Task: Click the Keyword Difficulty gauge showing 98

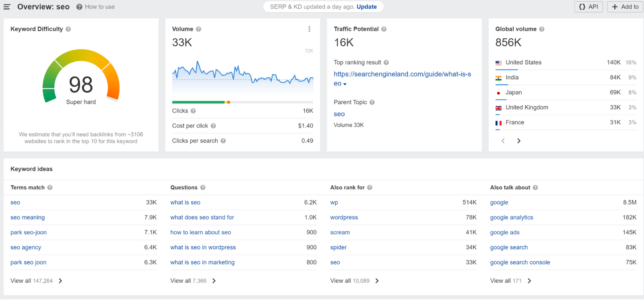Action: click(81, 77)
